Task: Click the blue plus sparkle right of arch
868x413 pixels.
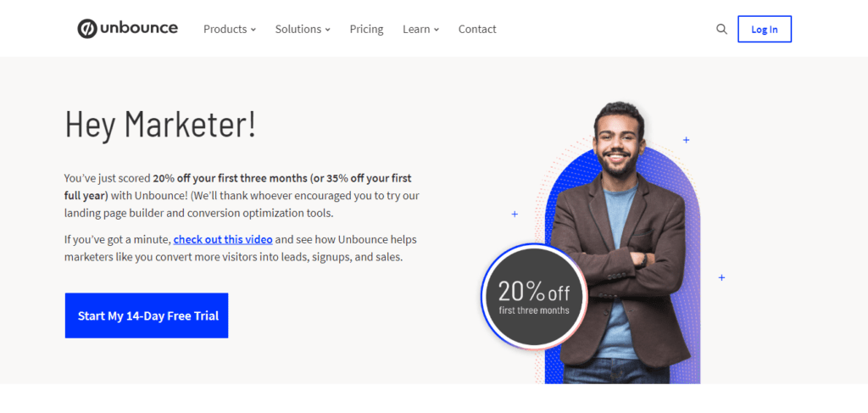Action: pos(721,277)
